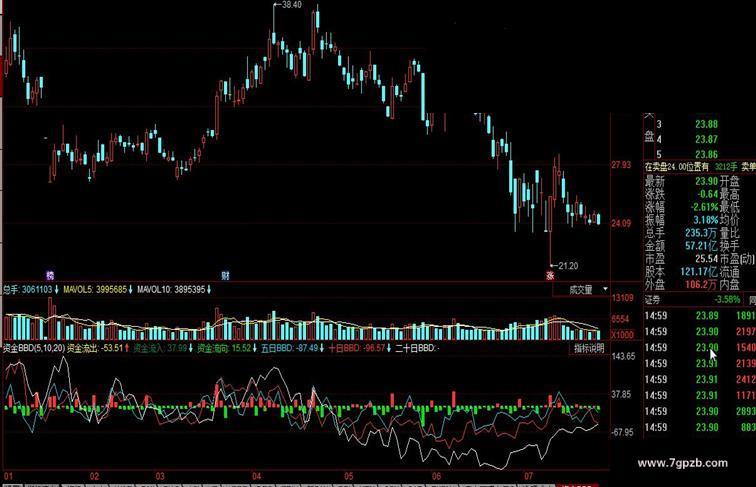Click buy level 3 price 23.88
756x487 pixels.
pyautogui.click(x=706, y=124)
